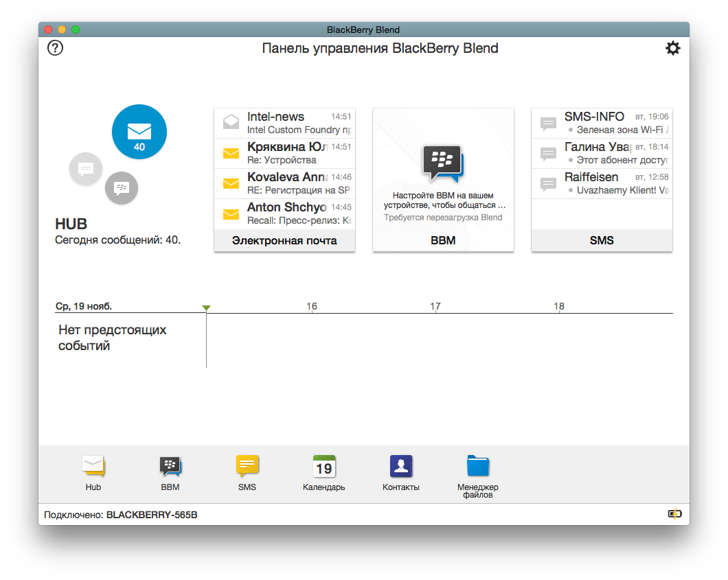Open the SMS-INFO message row
This screenshot has height=580, width=728.
(602, 123)
